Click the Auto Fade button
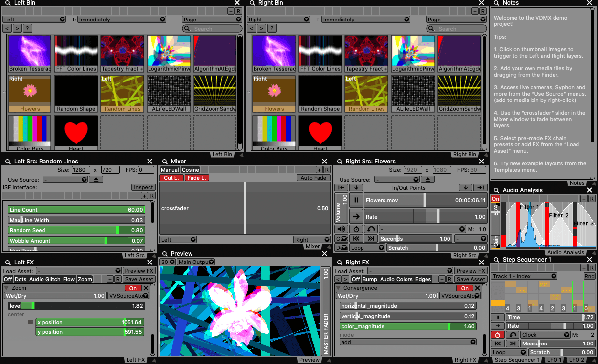 313,178
